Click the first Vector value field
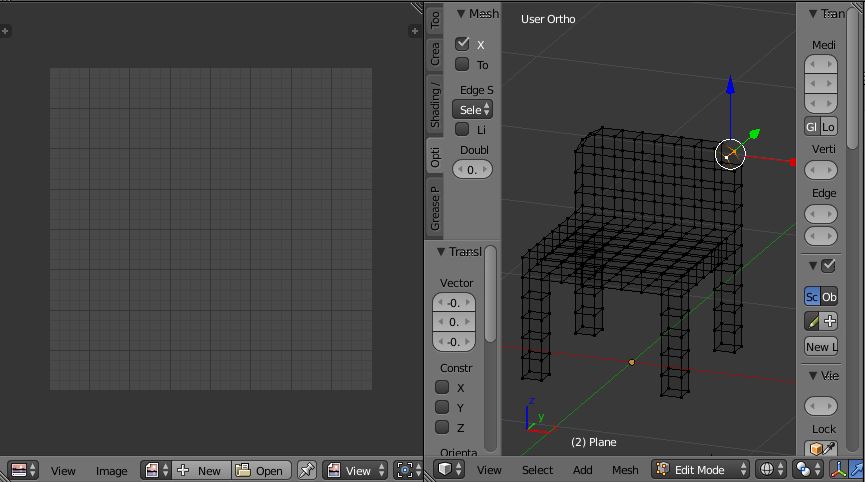 (x=453, y=302)
